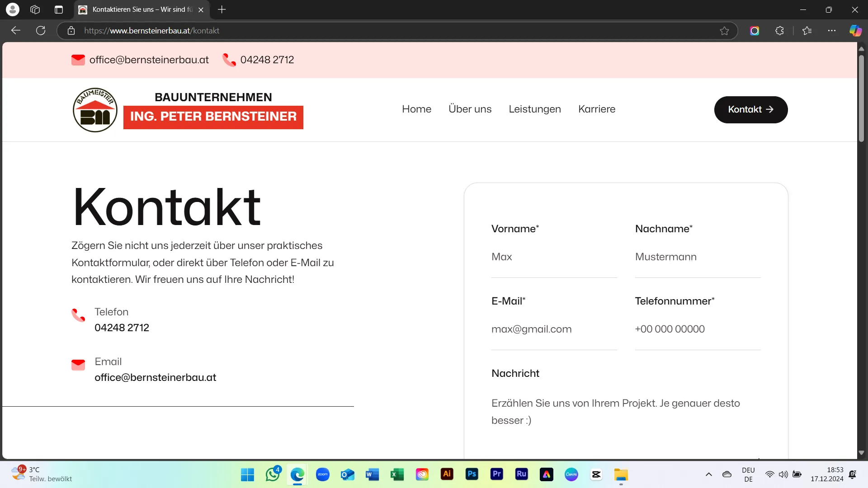868x488 pixels.
Task: Focus the Telefonnummer input field
Action: [698, 329]
